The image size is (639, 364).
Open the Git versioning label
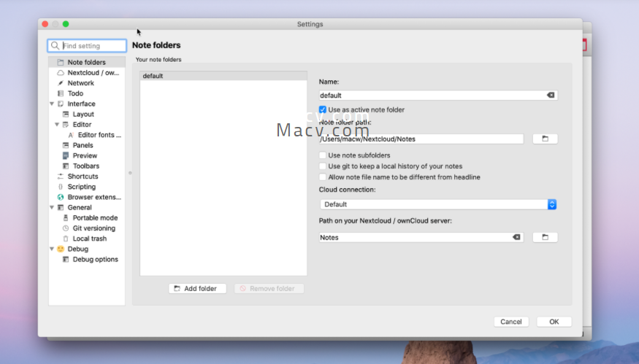pyautogui.click(x=94, y=228)
